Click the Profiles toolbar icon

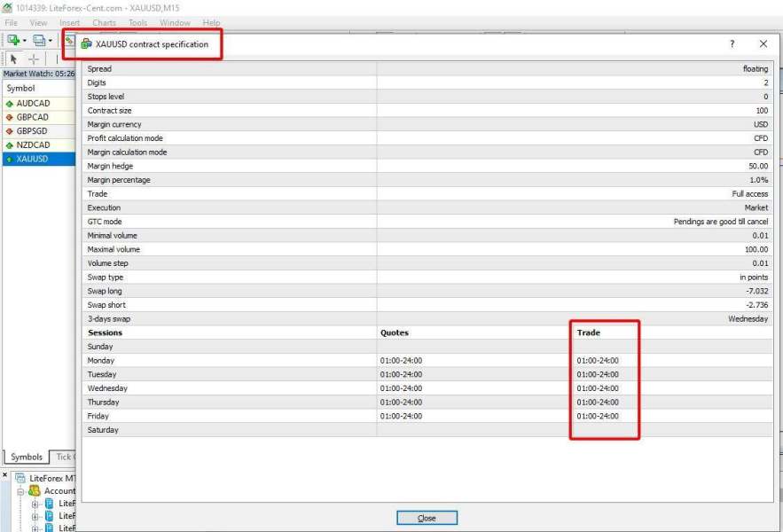pyautogui.click(x=39, y=40)
